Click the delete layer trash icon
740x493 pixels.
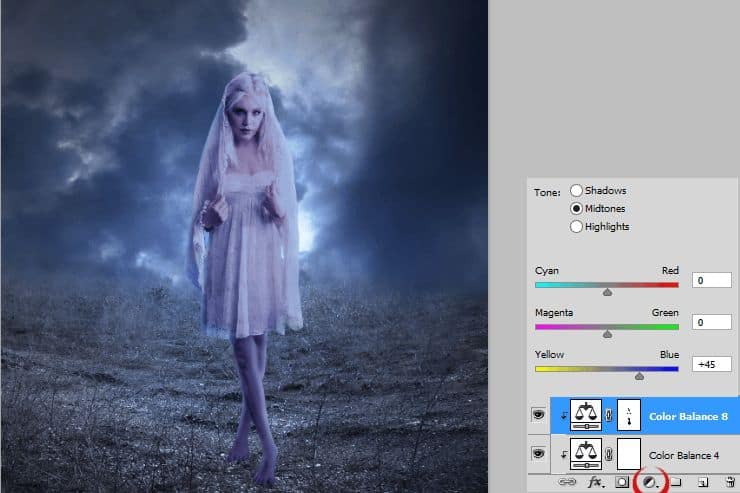(731, 482)
